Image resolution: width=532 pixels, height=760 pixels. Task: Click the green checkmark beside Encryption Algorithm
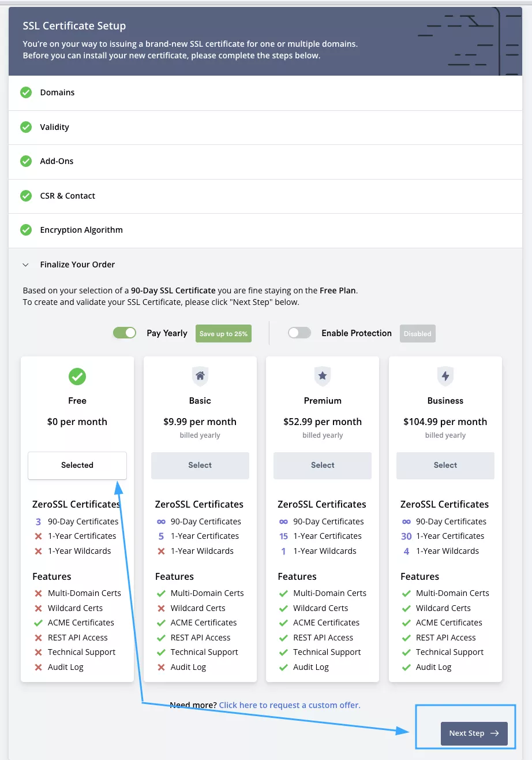[26, 230]
